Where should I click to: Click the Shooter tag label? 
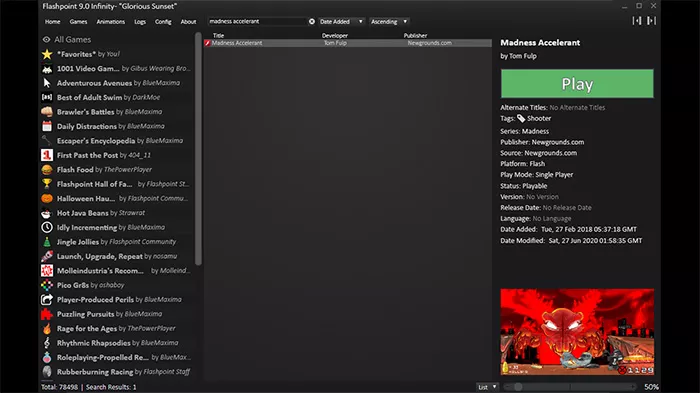point(539,118)
